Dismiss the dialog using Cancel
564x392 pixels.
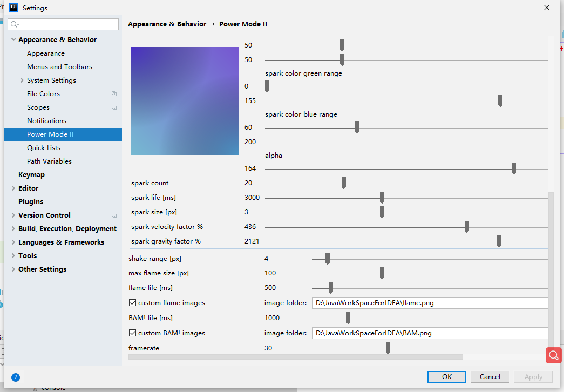490,376
